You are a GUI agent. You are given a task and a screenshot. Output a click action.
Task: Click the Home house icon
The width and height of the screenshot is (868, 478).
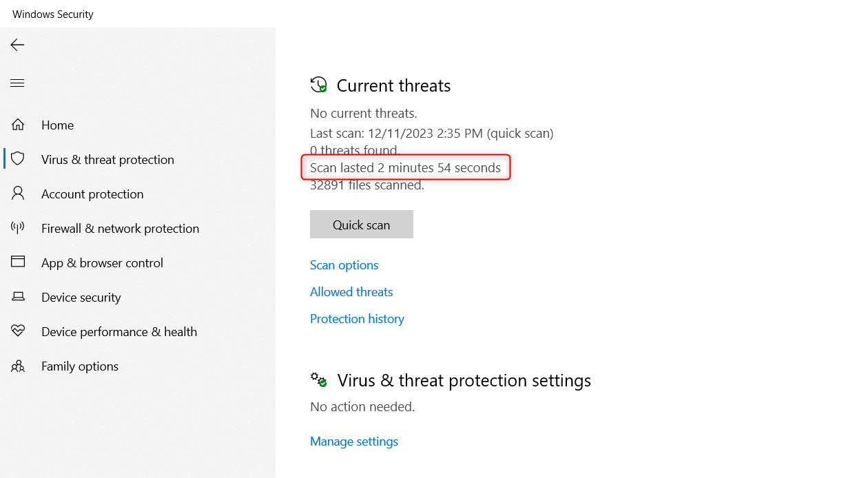pos(18,125)
